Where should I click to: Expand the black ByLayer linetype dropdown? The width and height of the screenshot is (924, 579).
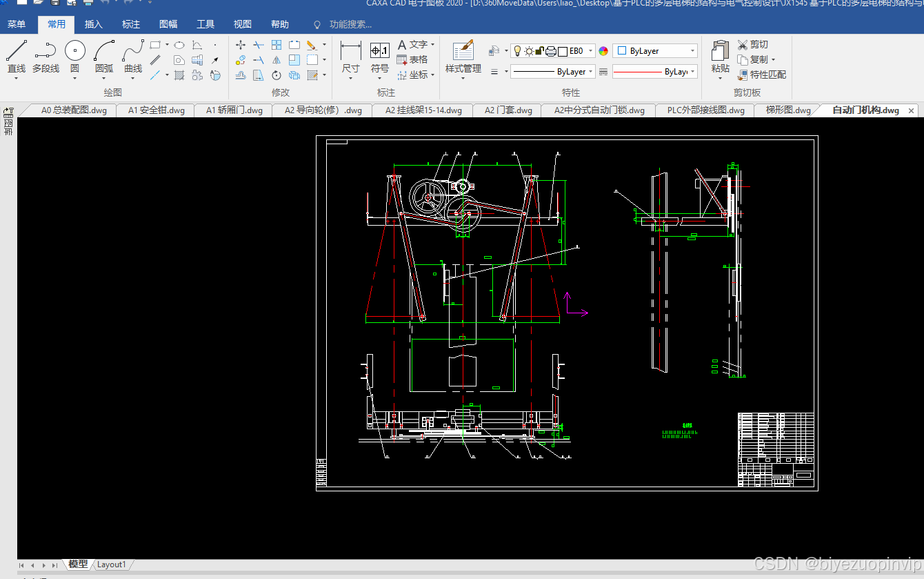[x=553, y=72]
